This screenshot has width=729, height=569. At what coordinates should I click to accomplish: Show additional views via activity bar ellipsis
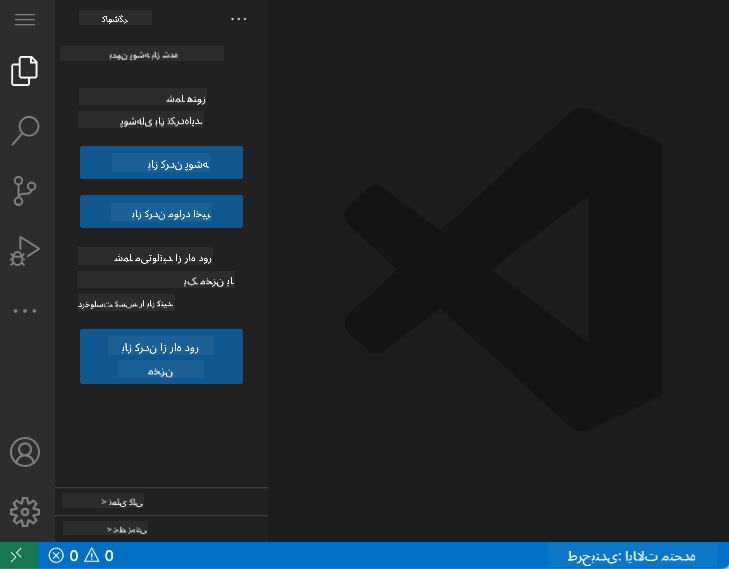pos(25,311)
